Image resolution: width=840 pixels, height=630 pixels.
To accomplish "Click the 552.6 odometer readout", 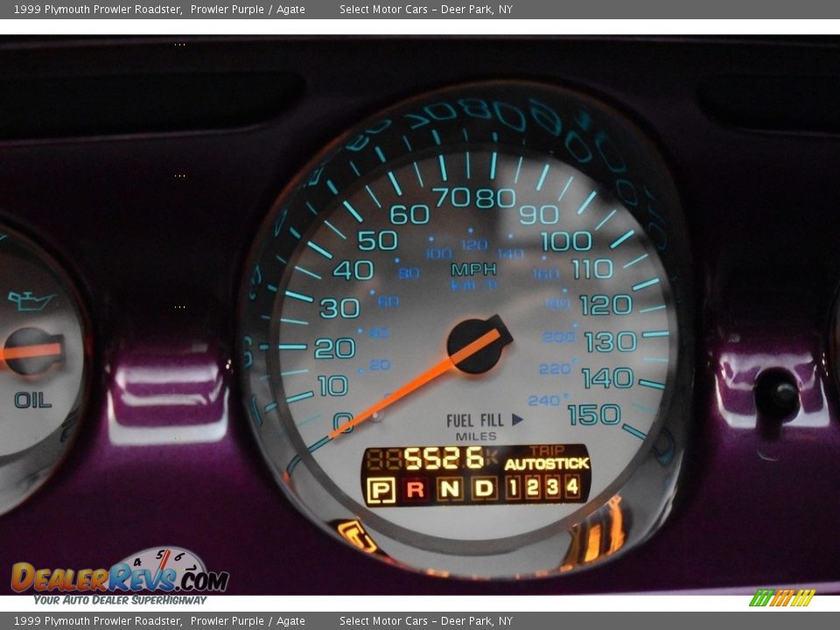I will tap(444, 458).
